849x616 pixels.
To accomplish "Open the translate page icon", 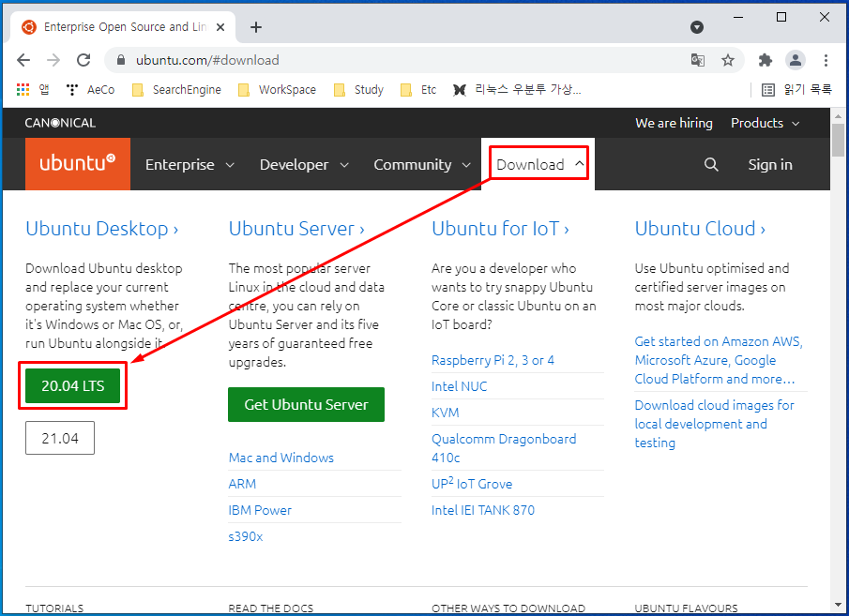I will tap(698, 60).
